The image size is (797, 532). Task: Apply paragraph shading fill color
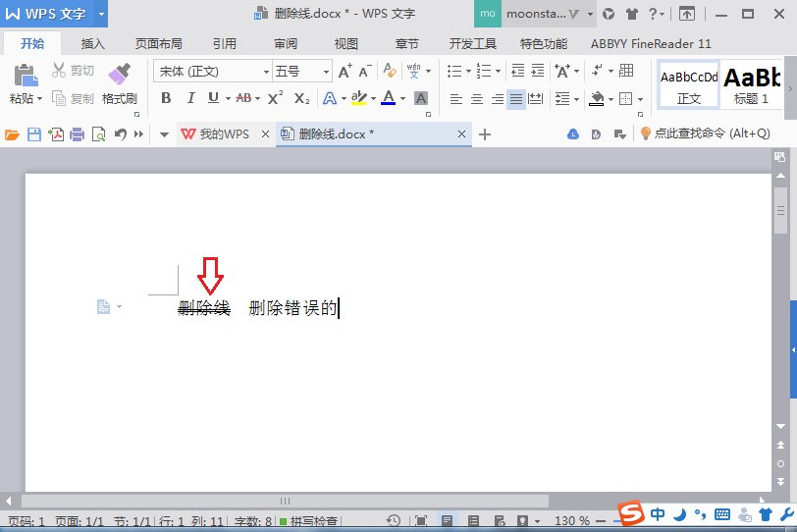(596, 98)
